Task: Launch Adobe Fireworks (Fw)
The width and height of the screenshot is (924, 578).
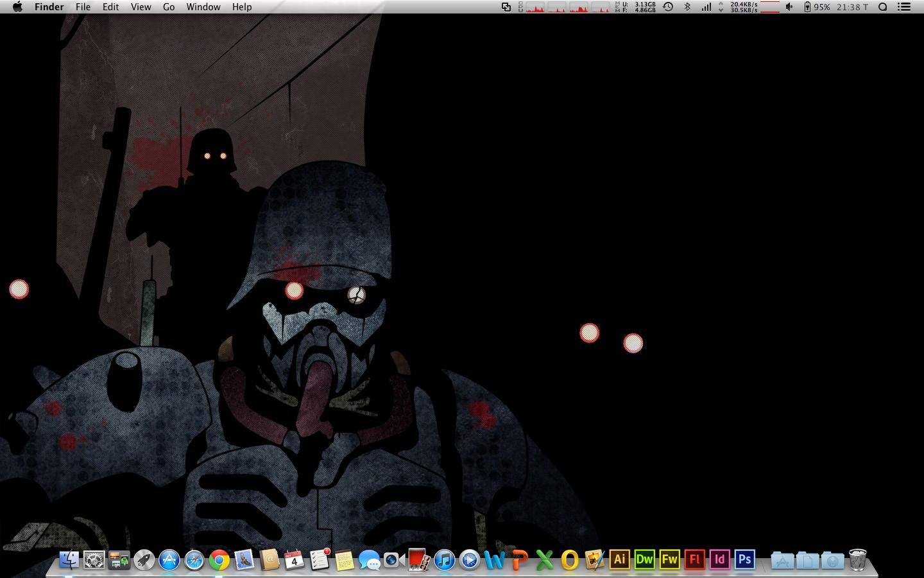Action: tap(669, 559)
